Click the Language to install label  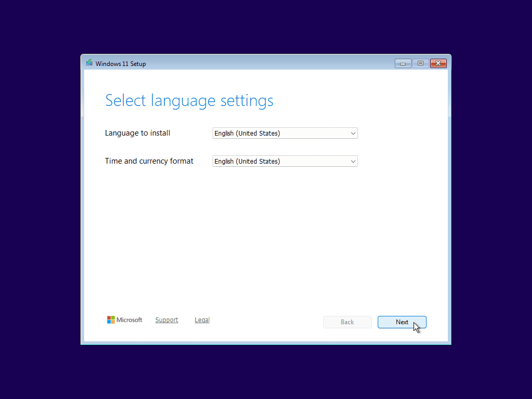tap(138, 133)
